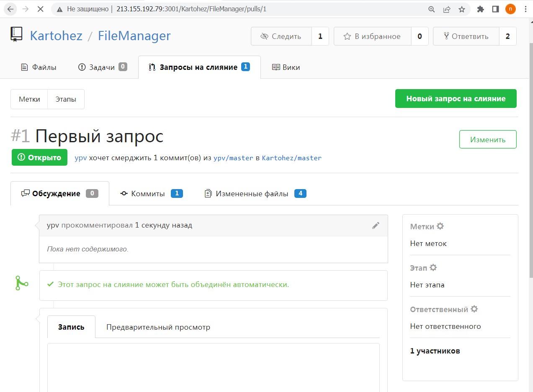This screenshot has height=392, width=533.
Task: Open the Метки filter dropdown
Action: coord(29,99)
